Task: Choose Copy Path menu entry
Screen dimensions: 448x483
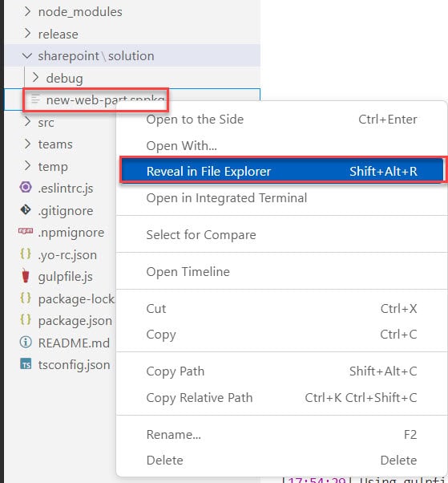Action: point(281,371)
